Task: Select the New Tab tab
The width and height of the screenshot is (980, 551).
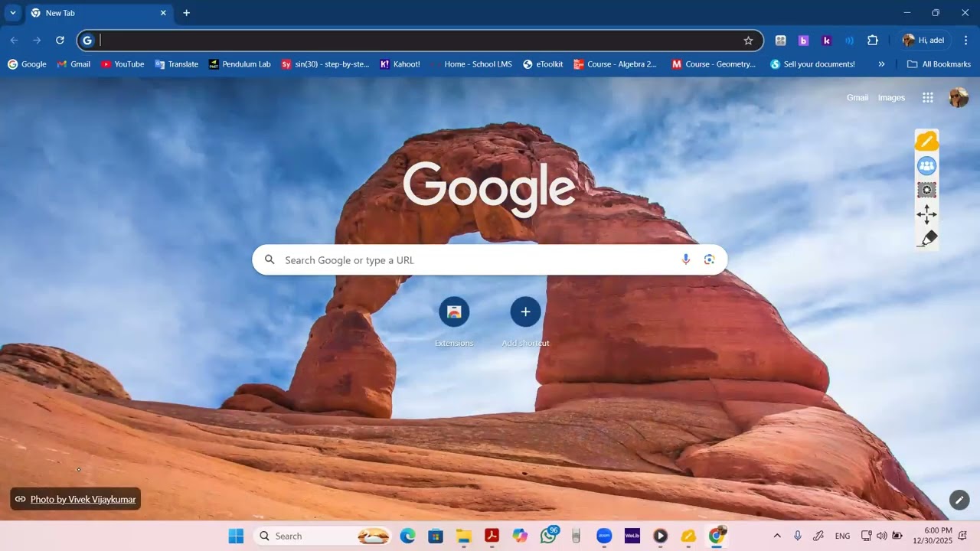Action: pyautogui.click(x=98, y=13)
